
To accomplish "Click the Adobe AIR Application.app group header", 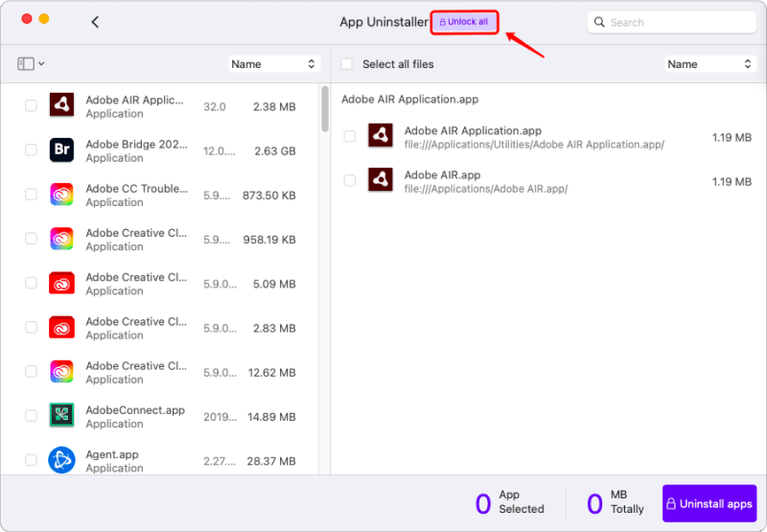I will tap(410, 100).
